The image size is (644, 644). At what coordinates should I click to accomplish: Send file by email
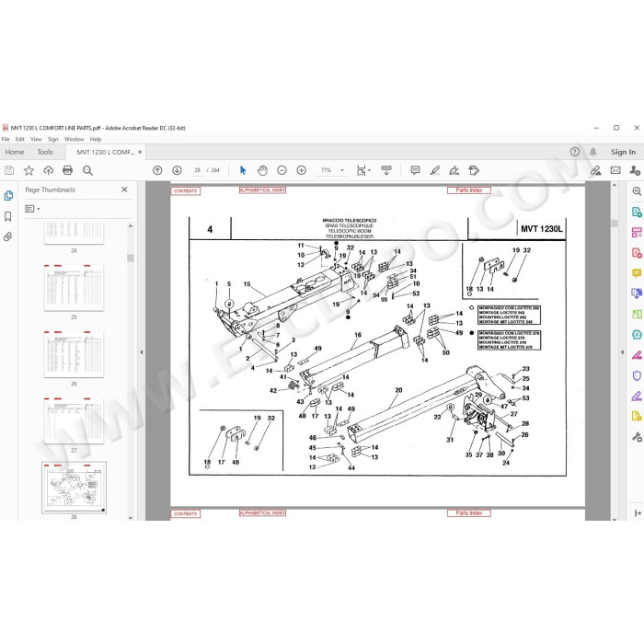615,170
